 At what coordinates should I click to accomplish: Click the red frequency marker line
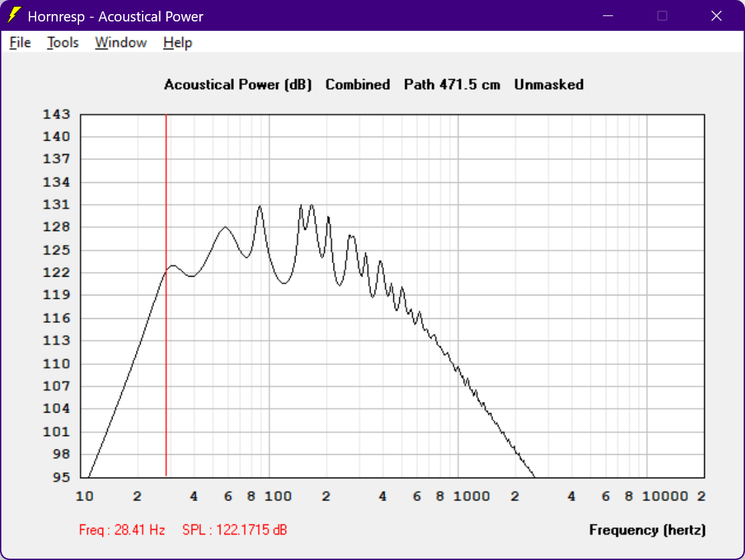click(x=166, y=295)
